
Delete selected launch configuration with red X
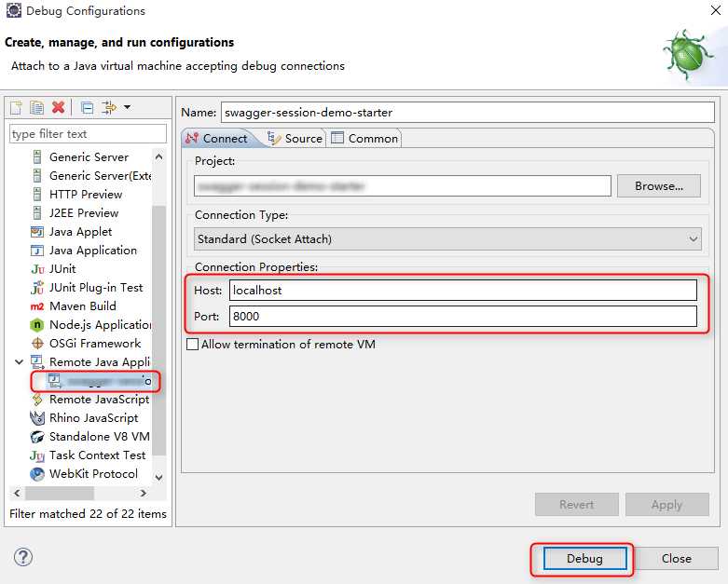click(58, 108)
